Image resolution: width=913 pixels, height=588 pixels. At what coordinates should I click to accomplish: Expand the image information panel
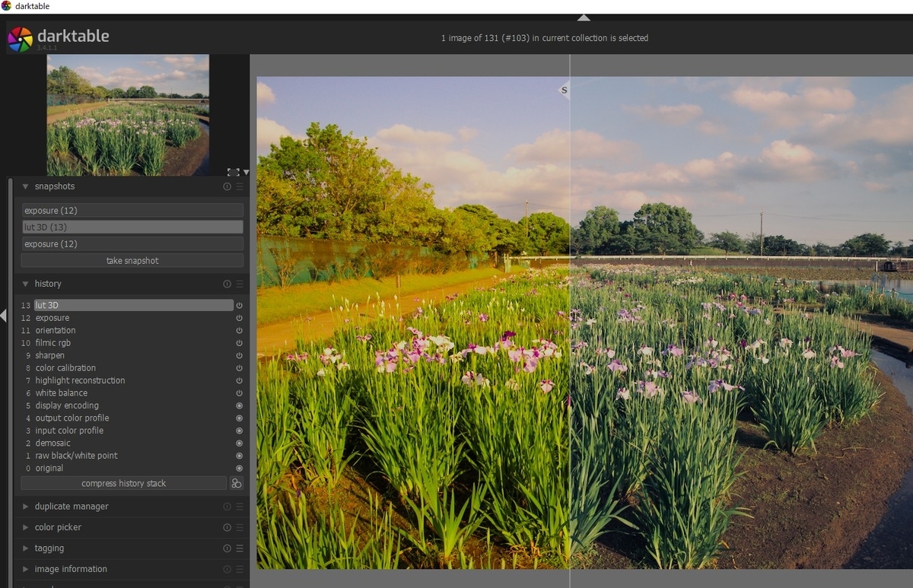25,569
